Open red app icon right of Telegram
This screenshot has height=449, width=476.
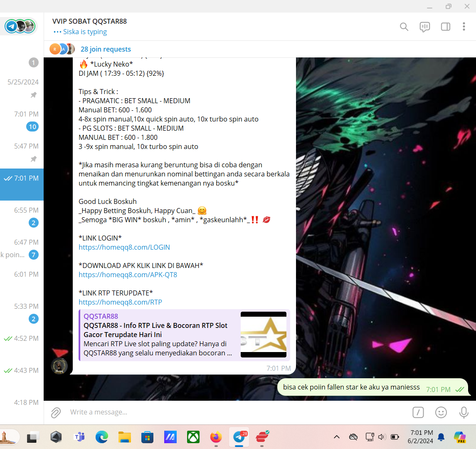pyautogui.click(x=262, y=437)
